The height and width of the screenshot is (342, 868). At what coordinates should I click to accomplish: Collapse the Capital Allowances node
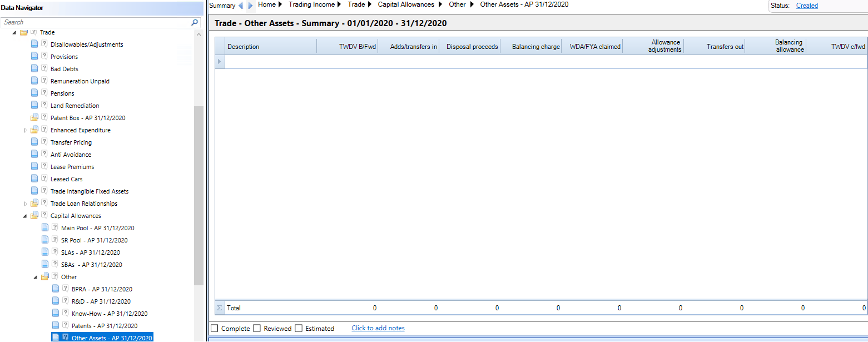coord(25,216)
